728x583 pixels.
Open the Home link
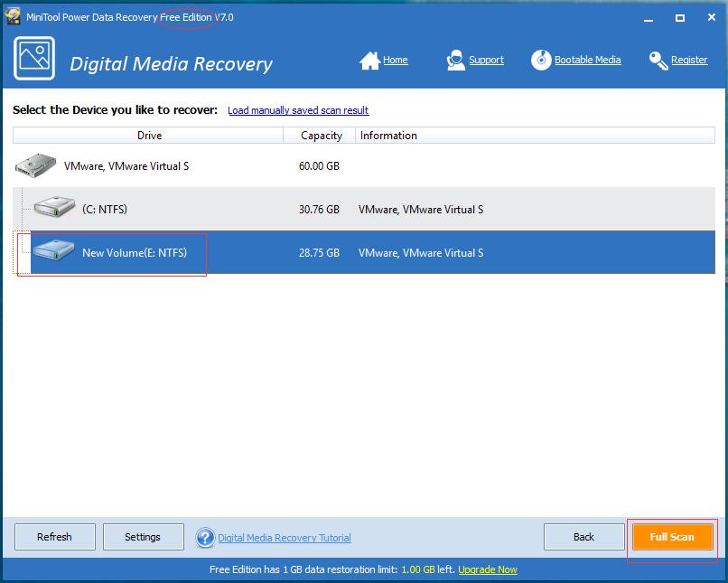pos(396,60)
